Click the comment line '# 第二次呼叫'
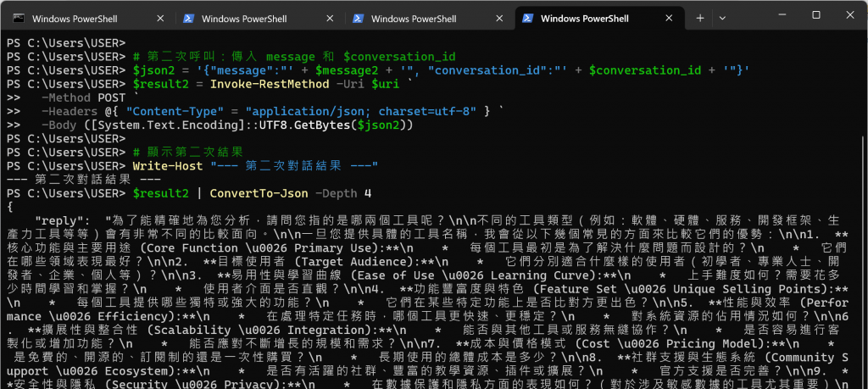 pos(294,57)
